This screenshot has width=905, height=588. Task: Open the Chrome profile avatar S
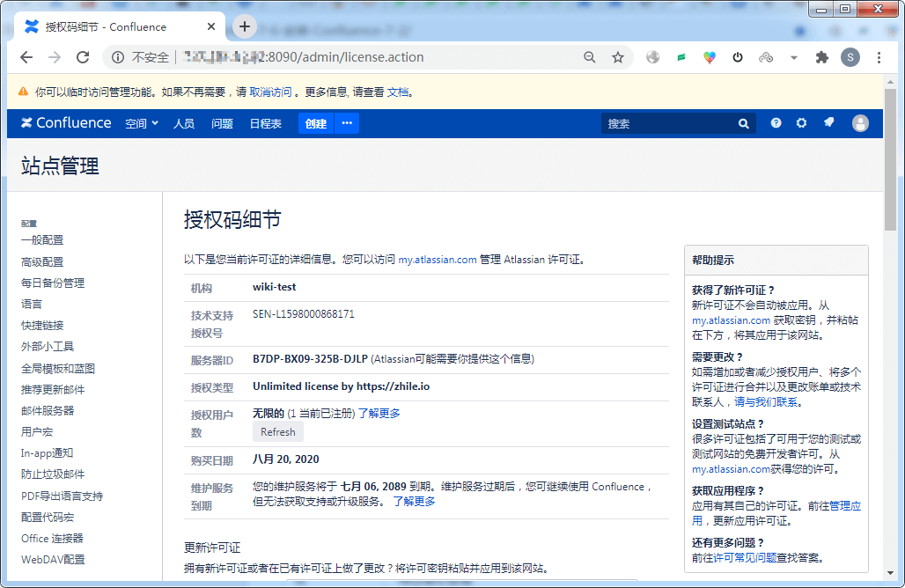click(850, 57)
